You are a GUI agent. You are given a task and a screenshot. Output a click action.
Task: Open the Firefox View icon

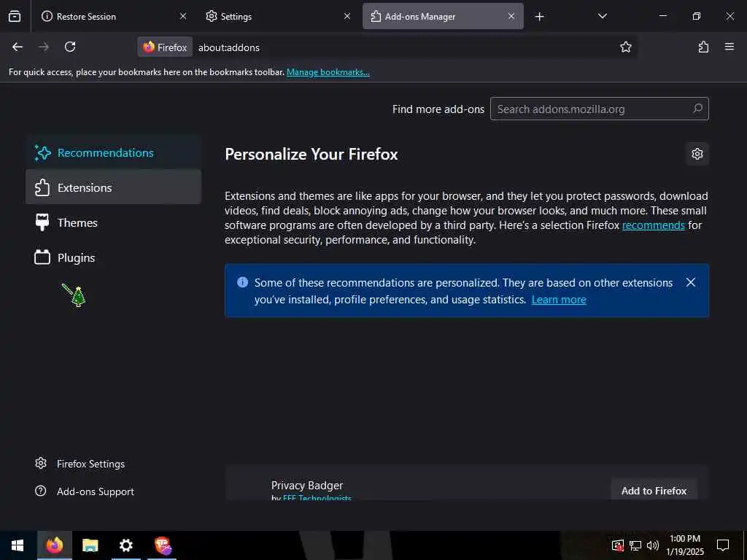15,16
